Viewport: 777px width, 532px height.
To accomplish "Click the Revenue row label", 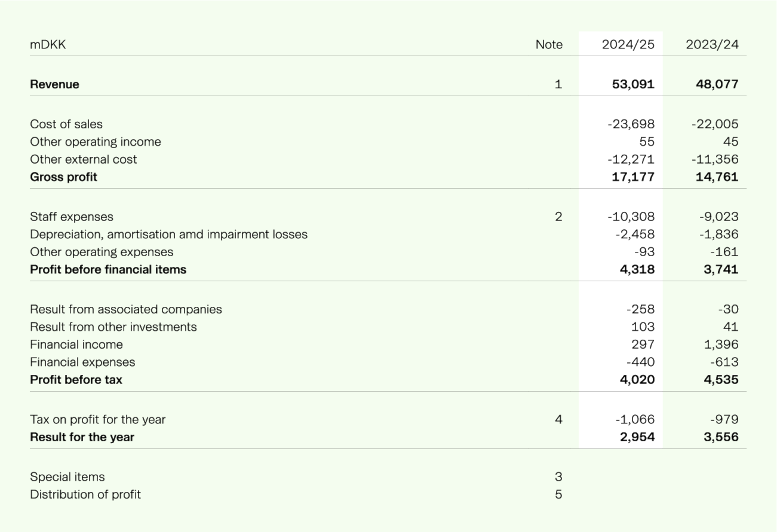I will click(x=54, y=84).
